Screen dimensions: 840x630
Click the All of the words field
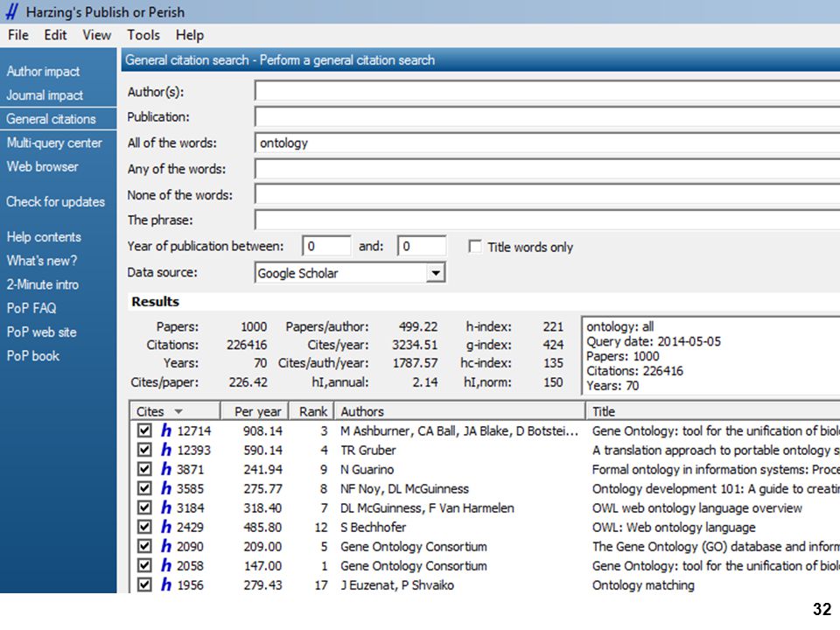coord(547,143)
